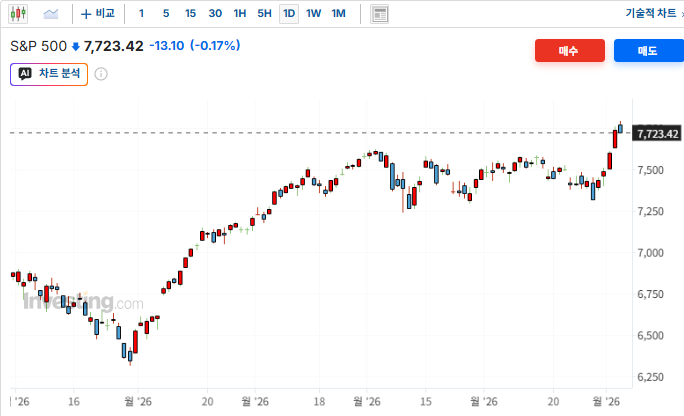Click the 7,500 price axis label
684x416 pixels.
pos(650,170)
